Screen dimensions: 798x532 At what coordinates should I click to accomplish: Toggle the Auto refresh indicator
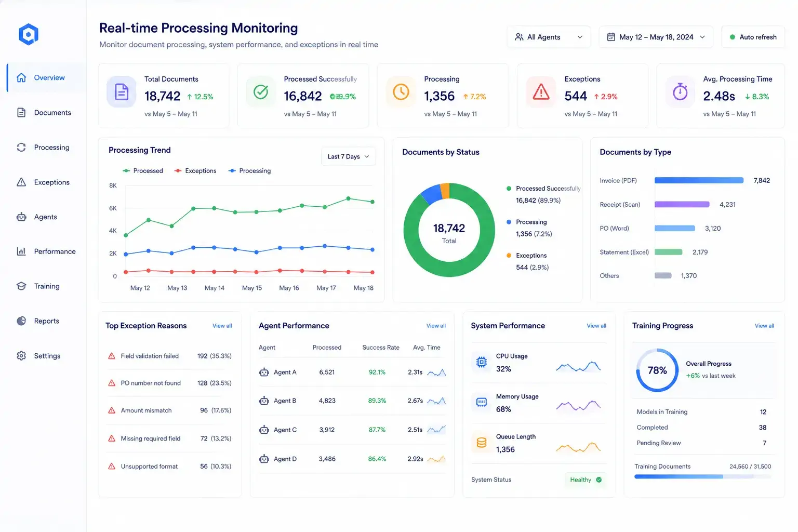753,37
